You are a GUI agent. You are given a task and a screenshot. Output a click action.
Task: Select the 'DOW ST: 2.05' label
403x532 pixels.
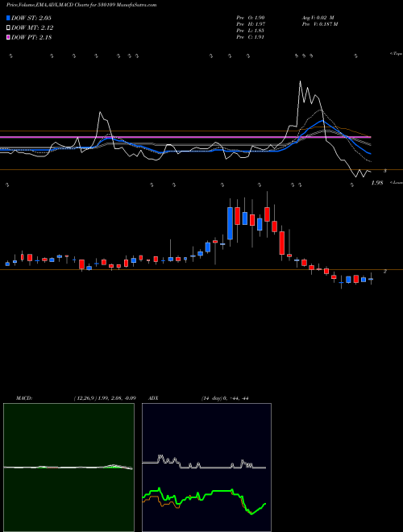click(31, 18)
